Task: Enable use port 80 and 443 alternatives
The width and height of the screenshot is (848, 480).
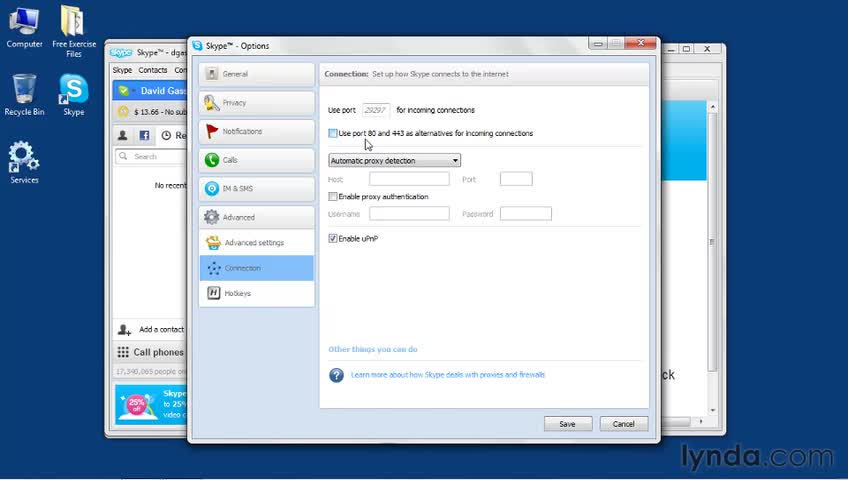Action: (x=333, y=133)
